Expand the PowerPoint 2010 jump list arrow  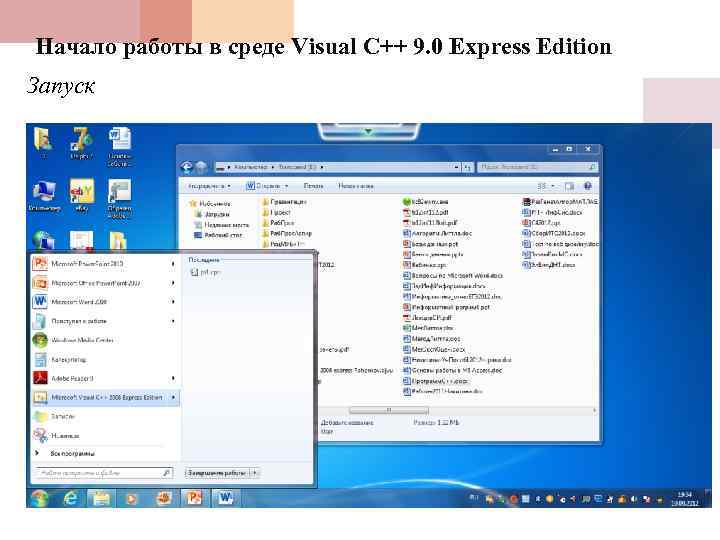[x=173, y=264]
